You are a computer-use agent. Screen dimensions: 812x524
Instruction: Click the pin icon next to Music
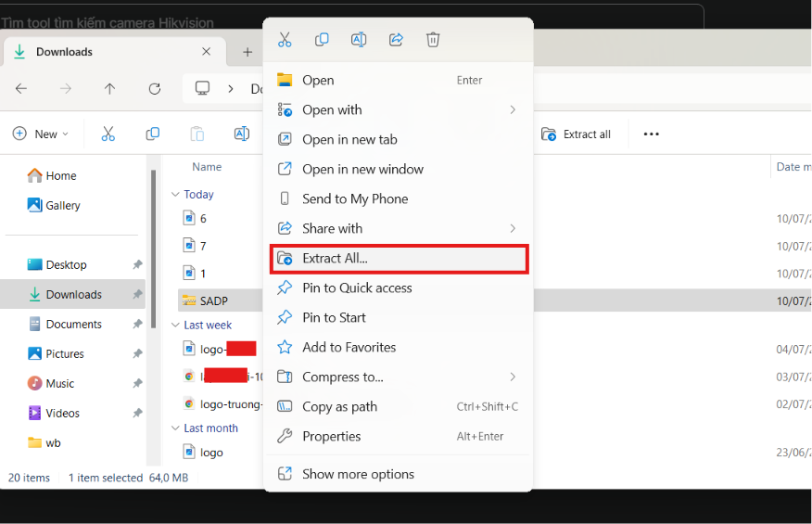[137, 384]
